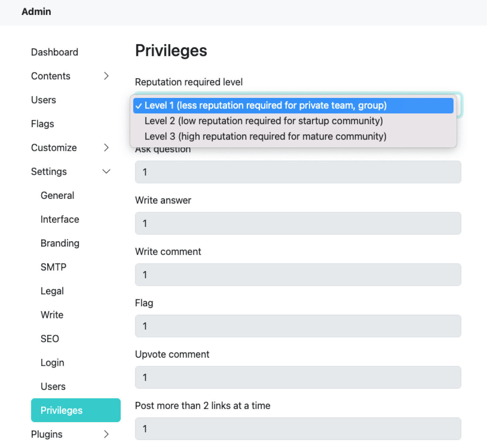This screenshot has height=448, width=487.
Task: Edit the Ask question reputation value
Action: coord(298,172)
